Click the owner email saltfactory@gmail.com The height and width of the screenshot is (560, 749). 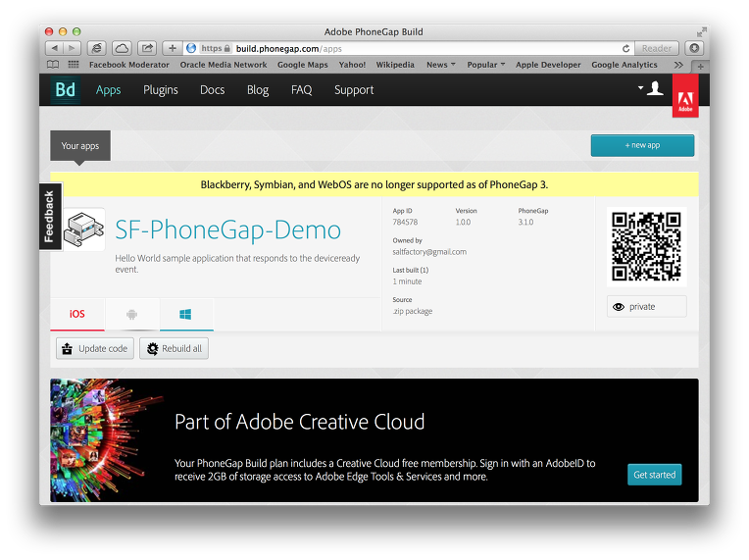pyautogui.click(x=429, y=252)
